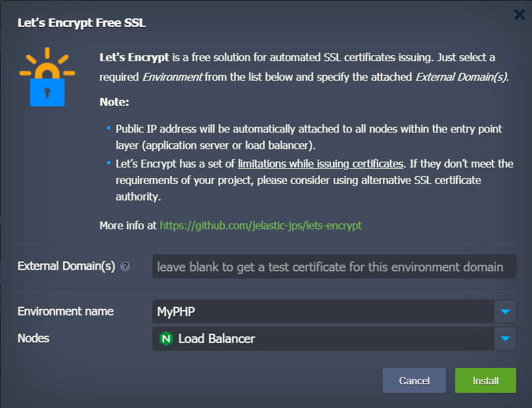Click the 'More info at' text
The height and width of the screenshot is (408, 532).
tap(128, 226)
